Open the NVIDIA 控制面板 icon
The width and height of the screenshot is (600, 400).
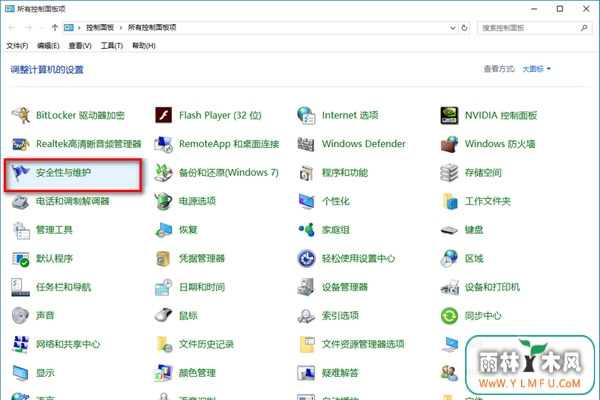[449, 115]
